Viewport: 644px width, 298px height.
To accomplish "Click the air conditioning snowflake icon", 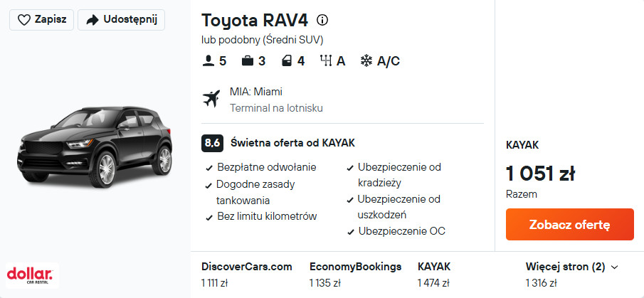I will point(366,61).
